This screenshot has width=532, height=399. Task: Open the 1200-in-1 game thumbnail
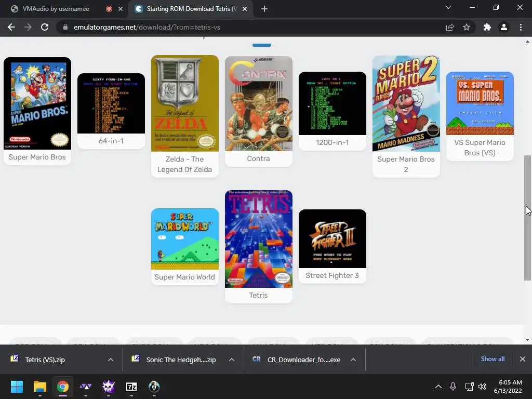(332, 103)
